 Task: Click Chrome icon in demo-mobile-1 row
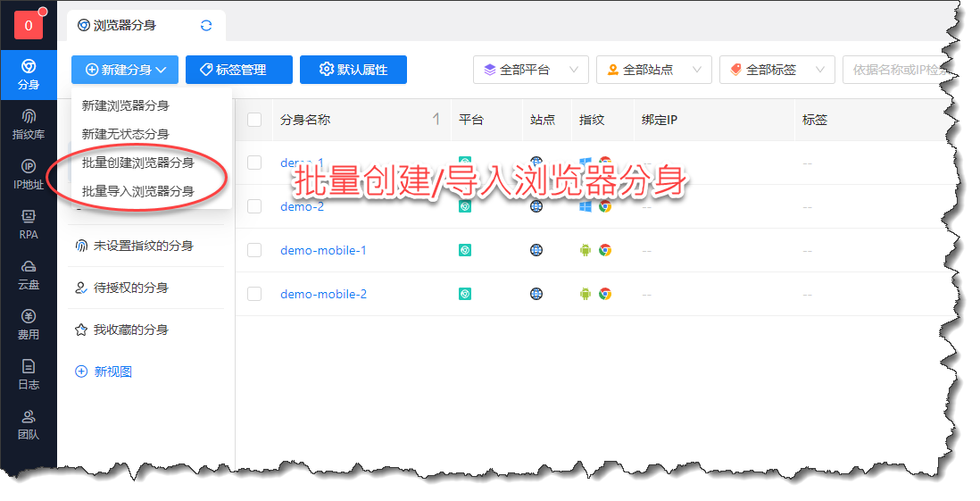pyautogui.click(x=605, y=250)
